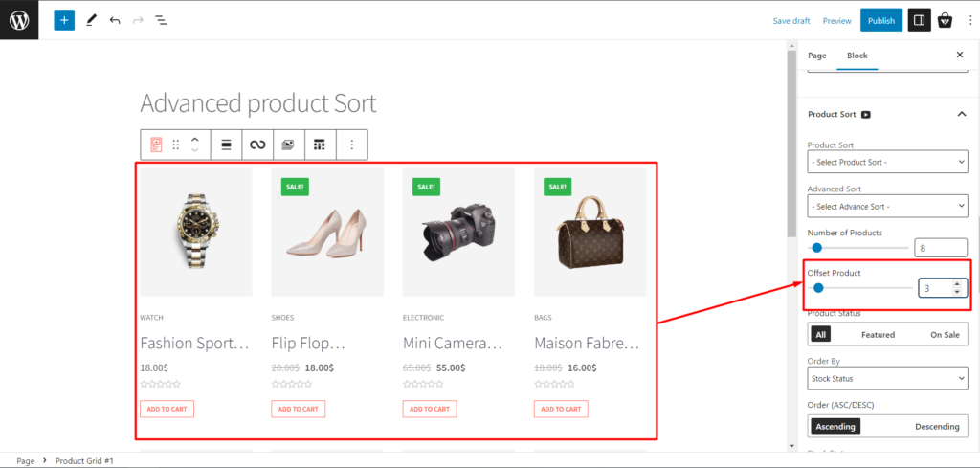Switch to the Block tab
The image size is (980, 468).
857,55
